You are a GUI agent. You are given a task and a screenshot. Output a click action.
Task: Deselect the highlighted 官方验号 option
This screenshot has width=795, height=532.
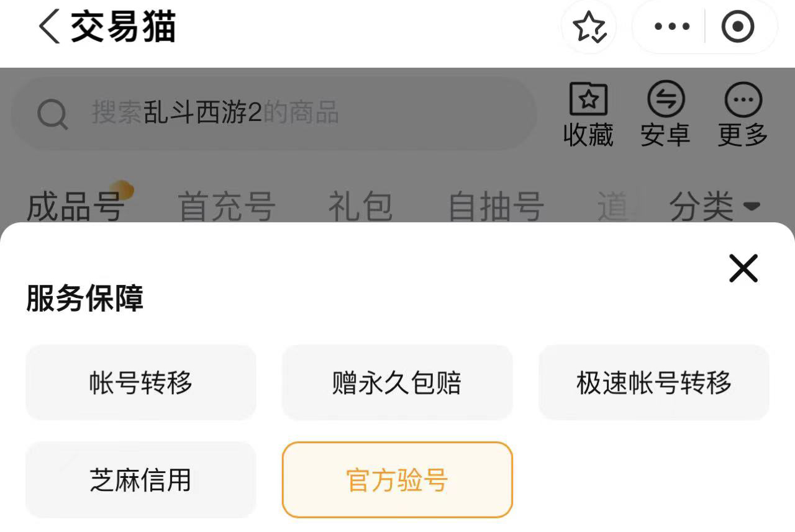pyautogui.click(x=397, y=480)
